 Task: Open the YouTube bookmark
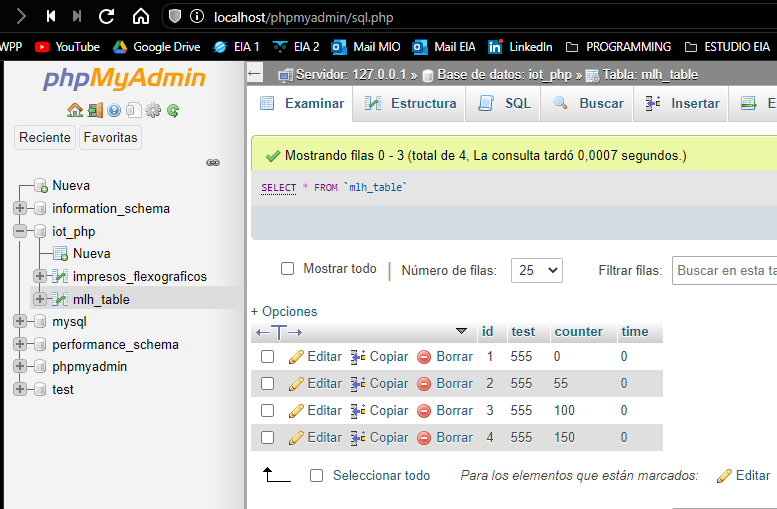[67, 47]
